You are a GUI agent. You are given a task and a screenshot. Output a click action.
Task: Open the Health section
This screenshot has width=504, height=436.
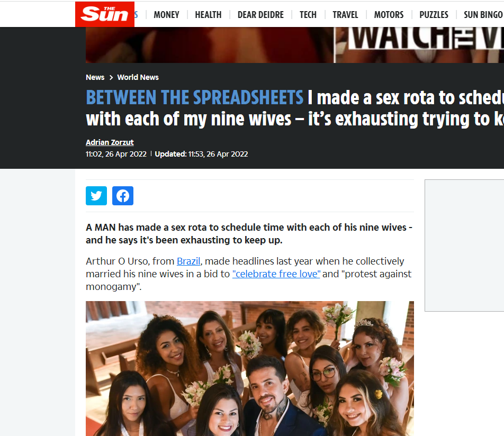tap(208, 15)
